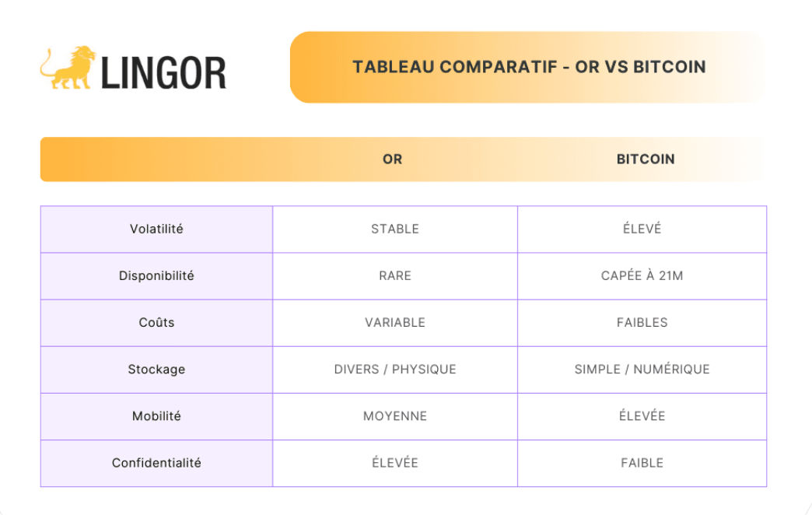Select the VARIABLE costs cell

pyautogui.click(x=395, y=323)
